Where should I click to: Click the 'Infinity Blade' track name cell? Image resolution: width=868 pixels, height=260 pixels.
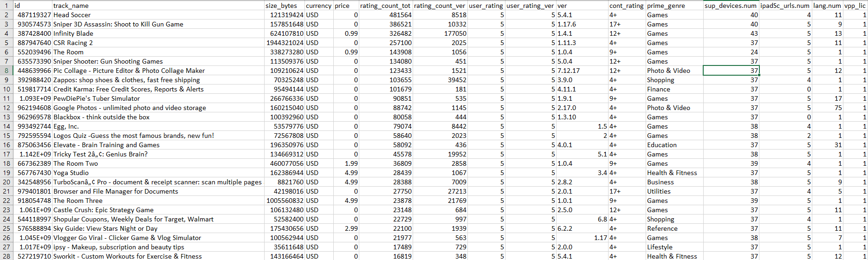coord(158,33)
